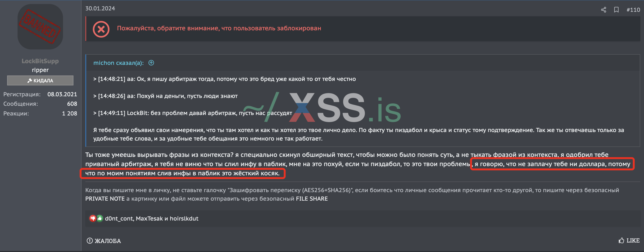Open LockBitSupp user profile
Screen dimensions: 644x252
40,61
